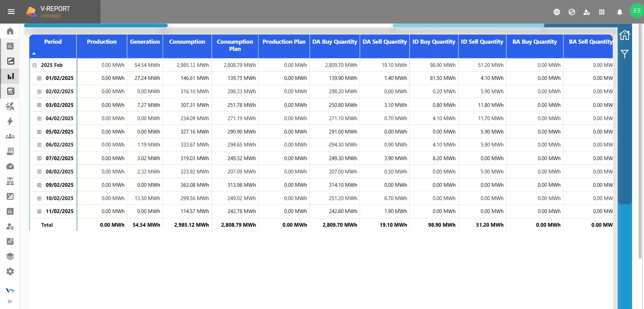644x309 pixels.
Task: Click the Consumption column header
Action: coord(187,42)
